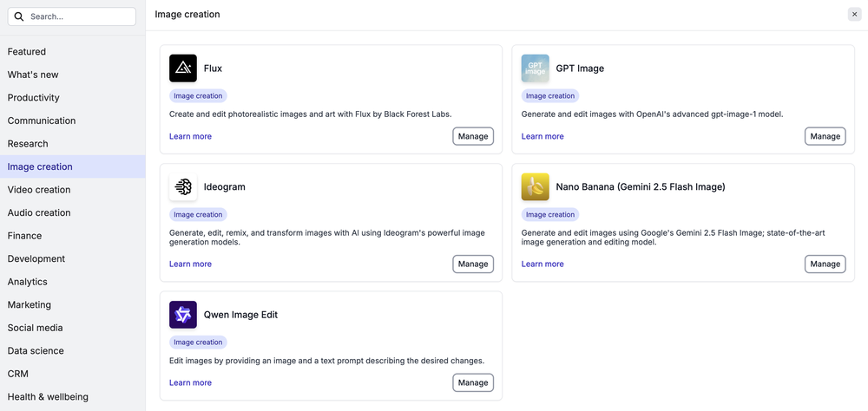The width and height of the screenshot is (868, 411).
Task: Click the Image creation header title
Action: [x=187, y=15]
